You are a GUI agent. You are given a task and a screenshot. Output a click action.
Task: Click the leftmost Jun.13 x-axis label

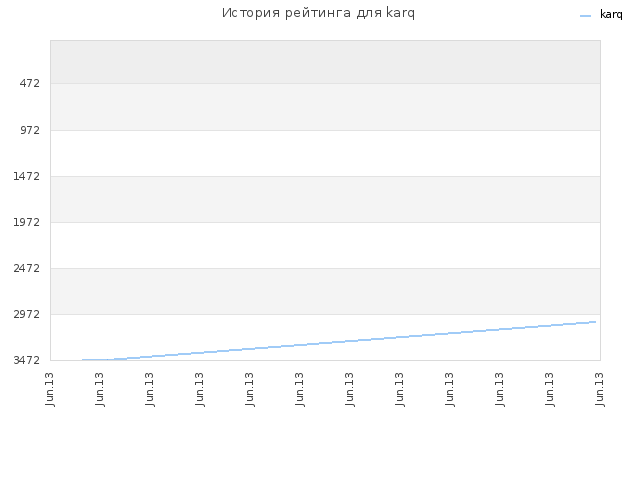point(50,389)
